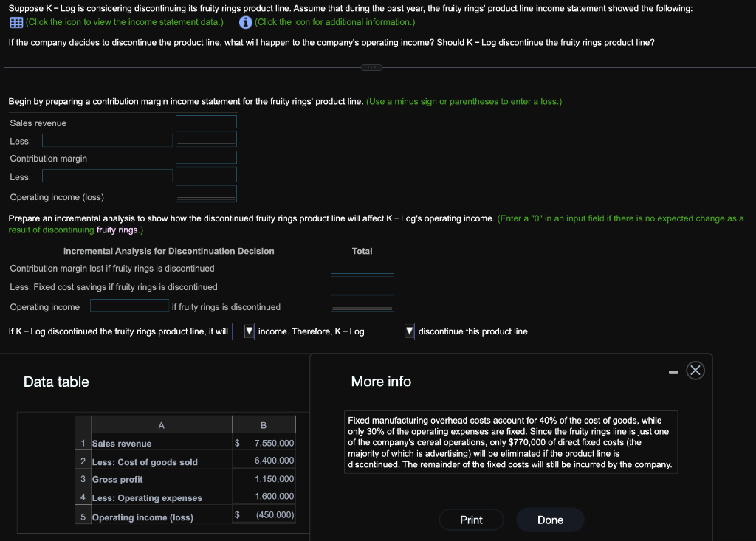Click the Contribution margin lost total field
Image resolution: width=756 pixels, height=541 pixels.
click(x=362, y=267)
